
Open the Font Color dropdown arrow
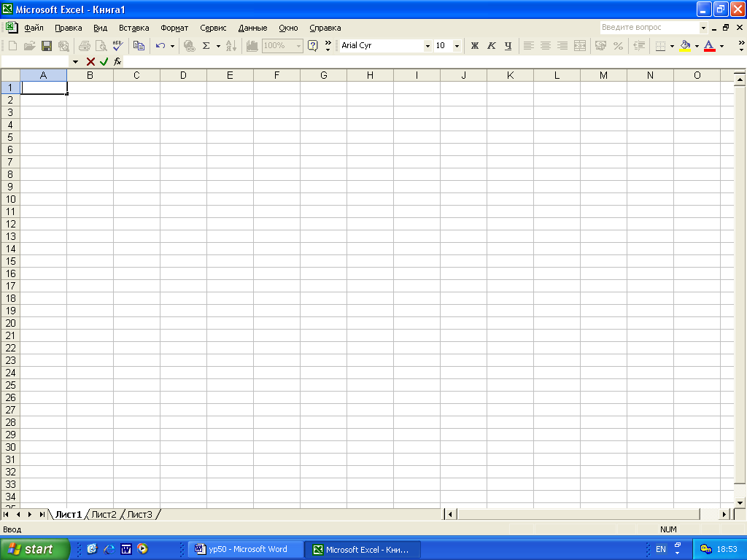721,46
